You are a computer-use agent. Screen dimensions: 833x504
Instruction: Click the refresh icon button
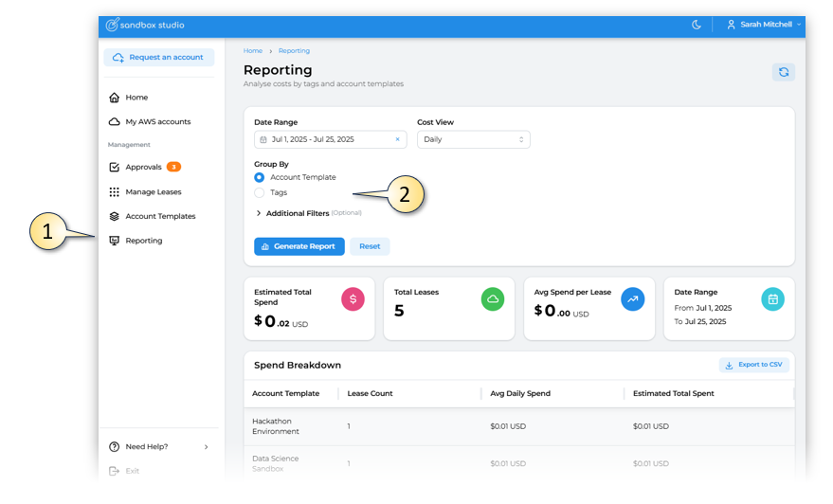click(783, 72)
